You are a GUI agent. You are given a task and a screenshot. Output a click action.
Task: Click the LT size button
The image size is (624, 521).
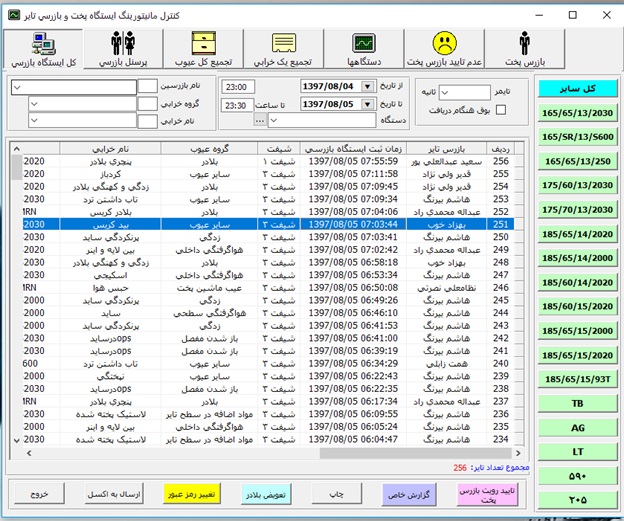click(577, 452)
